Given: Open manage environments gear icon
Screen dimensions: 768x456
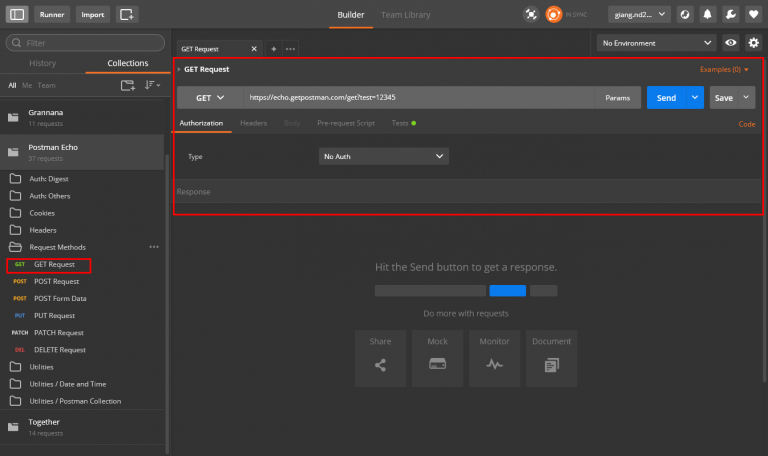Looking at the screenshot, I should [x=753, y=43].
